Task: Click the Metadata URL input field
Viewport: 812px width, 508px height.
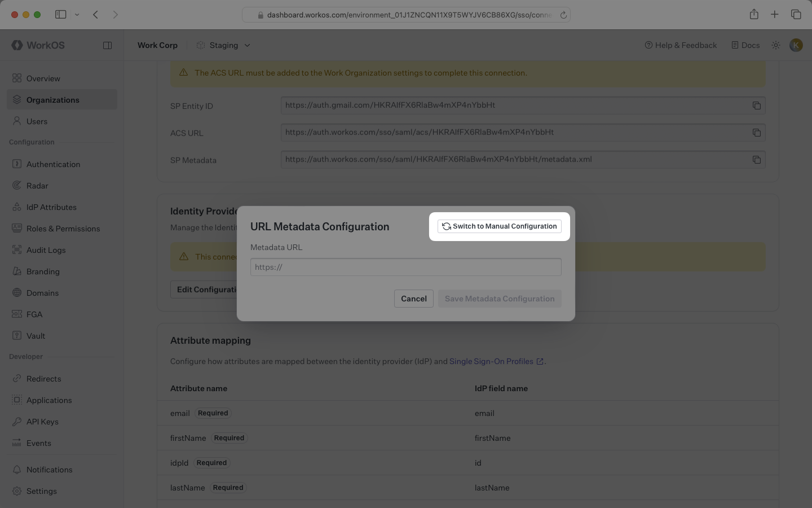Action: 405,267
